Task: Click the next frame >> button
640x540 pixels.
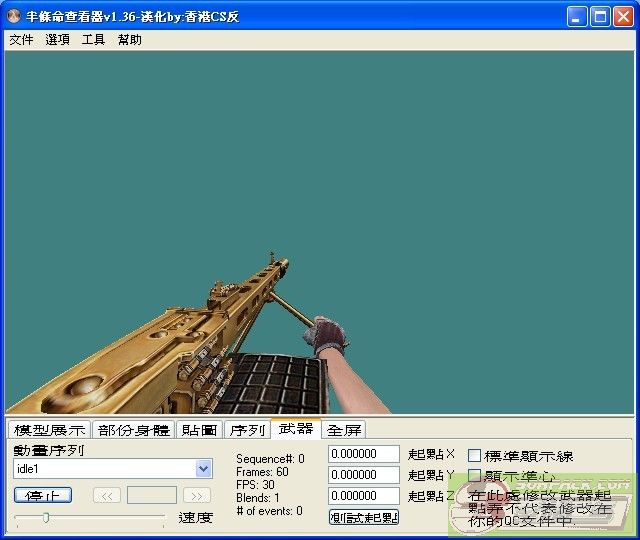Action: click(197, 495)
